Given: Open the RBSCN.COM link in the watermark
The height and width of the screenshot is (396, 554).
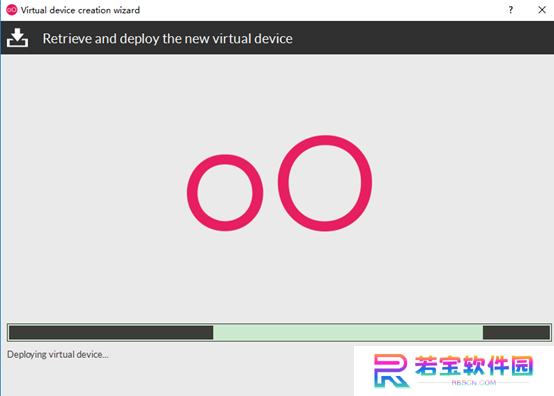Looking at the screenshot, I should pos(473,383).
